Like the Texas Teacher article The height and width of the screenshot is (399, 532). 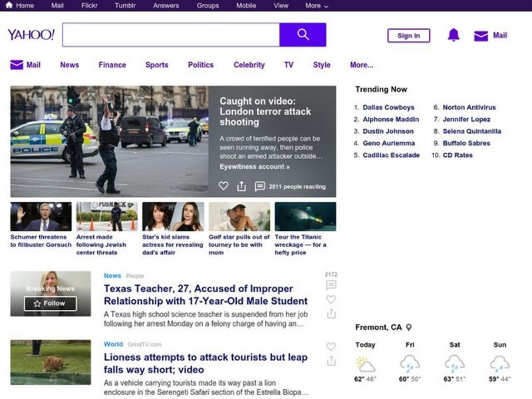click(x=331, y=299)
